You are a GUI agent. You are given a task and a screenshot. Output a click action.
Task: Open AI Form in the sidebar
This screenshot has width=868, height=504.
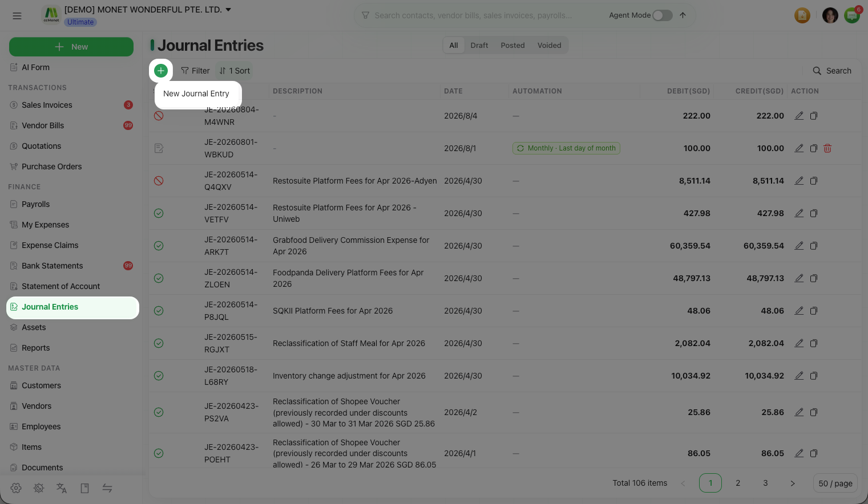click(x=72, y=67)
